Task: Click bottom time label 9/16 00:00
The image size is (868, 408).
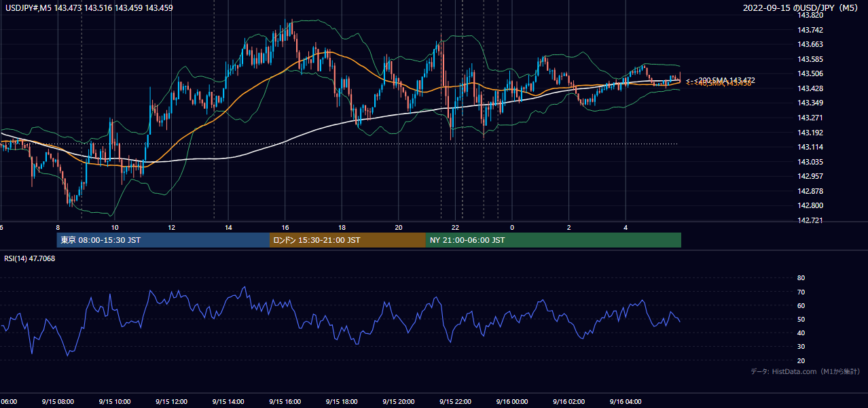Action: (512, 402)
